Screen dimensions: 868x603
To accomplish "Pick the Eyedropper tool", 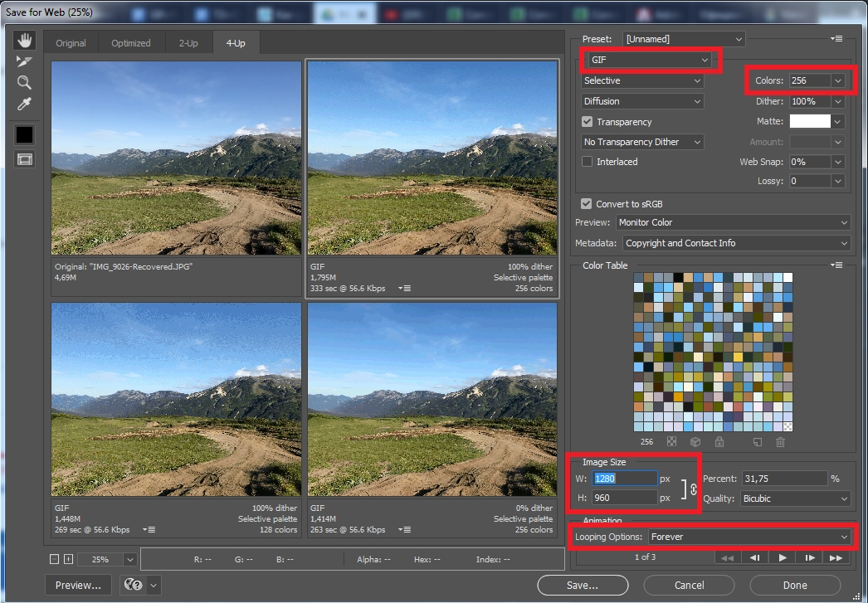I will (x=23, y=104).
